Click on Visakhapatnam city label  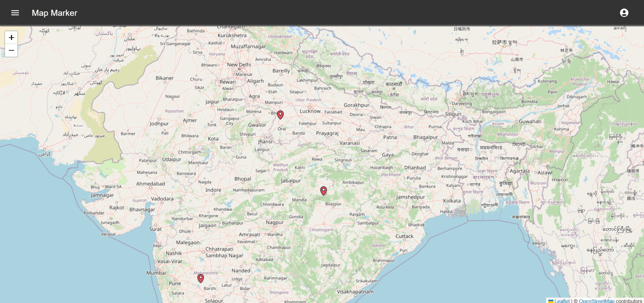coord(355,292)
